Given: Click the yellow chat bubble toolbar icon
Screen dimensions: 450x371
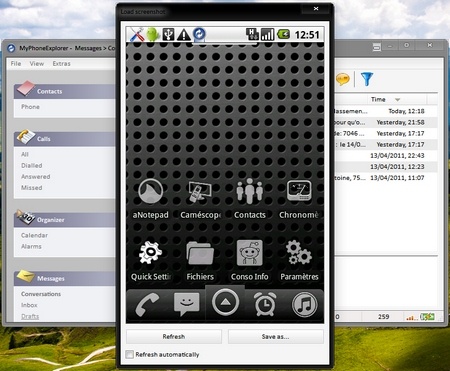Looking at the screenshot, I should pos(343,79).
